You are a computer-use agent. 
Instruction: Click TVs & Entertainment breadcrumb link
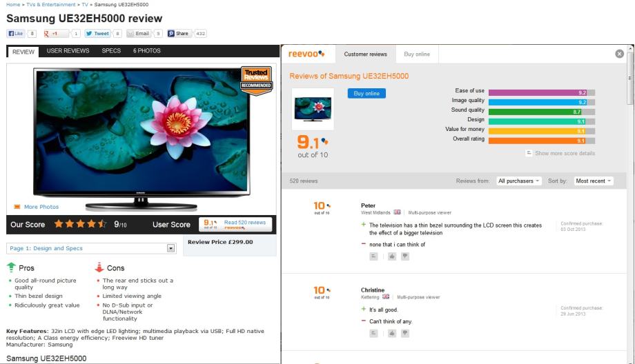(x=51, y=4)
